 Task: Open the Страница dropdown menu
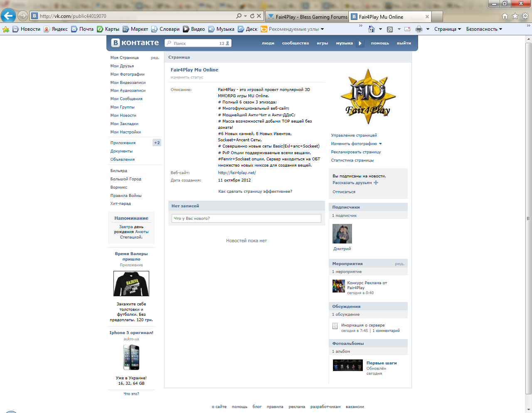pos(447,29)
